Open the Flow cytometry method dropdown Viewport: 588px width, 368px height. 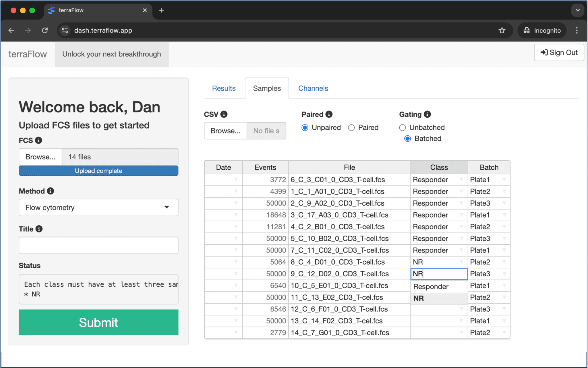98,207
